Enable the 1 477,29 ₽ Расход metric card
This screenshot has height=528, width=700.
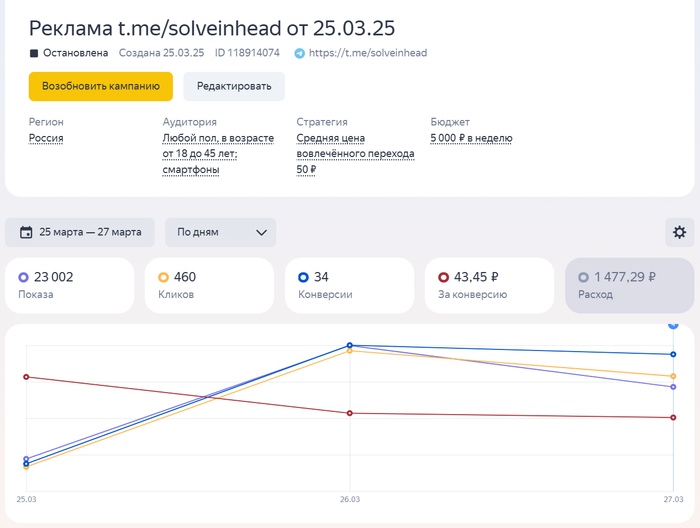coord(629,285)
